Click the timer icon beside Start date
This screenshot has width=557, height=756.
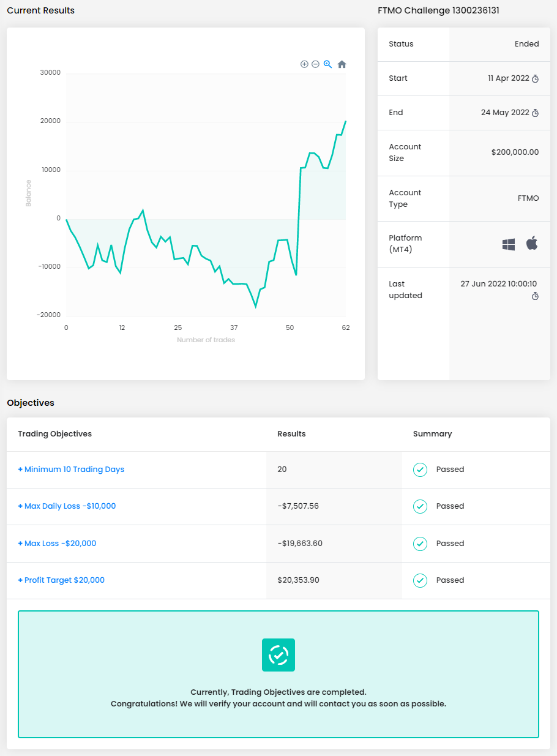pos(535,78)
